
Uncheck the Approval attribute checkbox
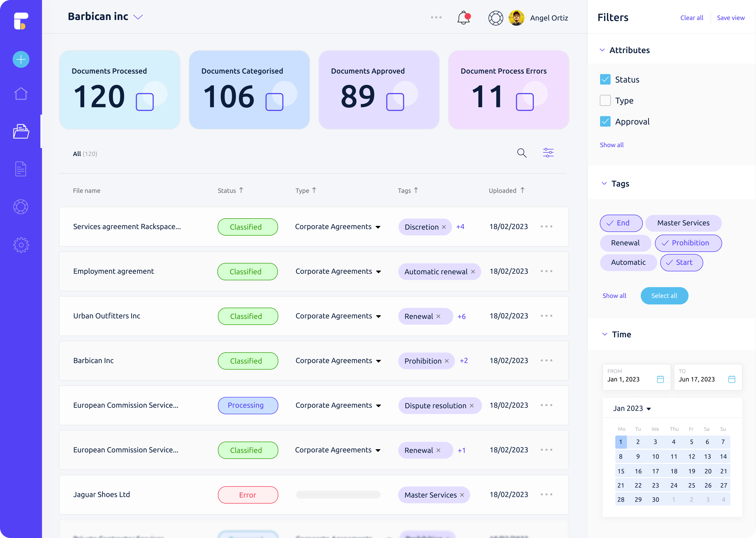(605, 122)
